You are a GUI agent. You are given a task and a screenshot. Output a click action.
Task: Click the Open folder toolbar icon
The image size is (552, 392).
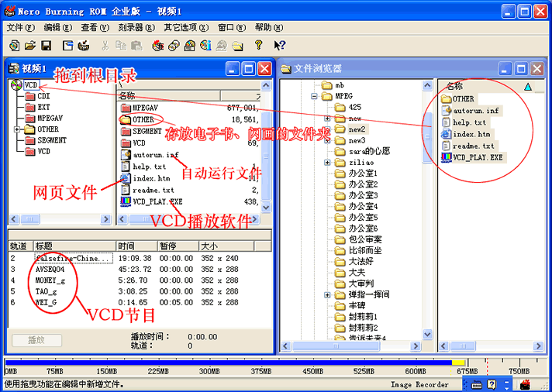point(30,46)
